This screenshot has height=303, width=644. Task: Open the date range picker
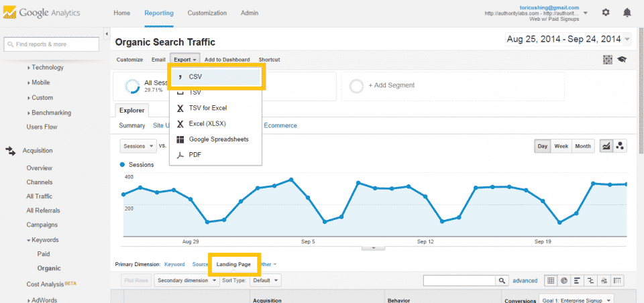(569, 40)
